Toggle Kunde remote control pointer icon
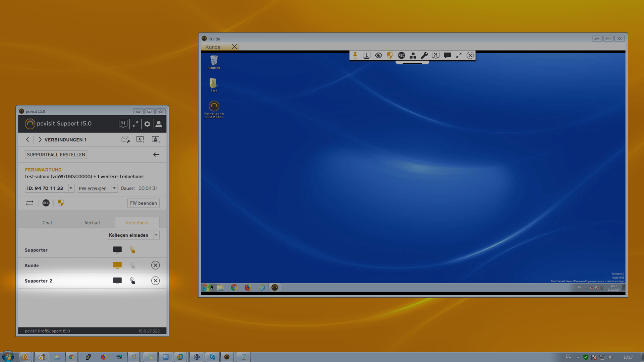 [132, 265]
